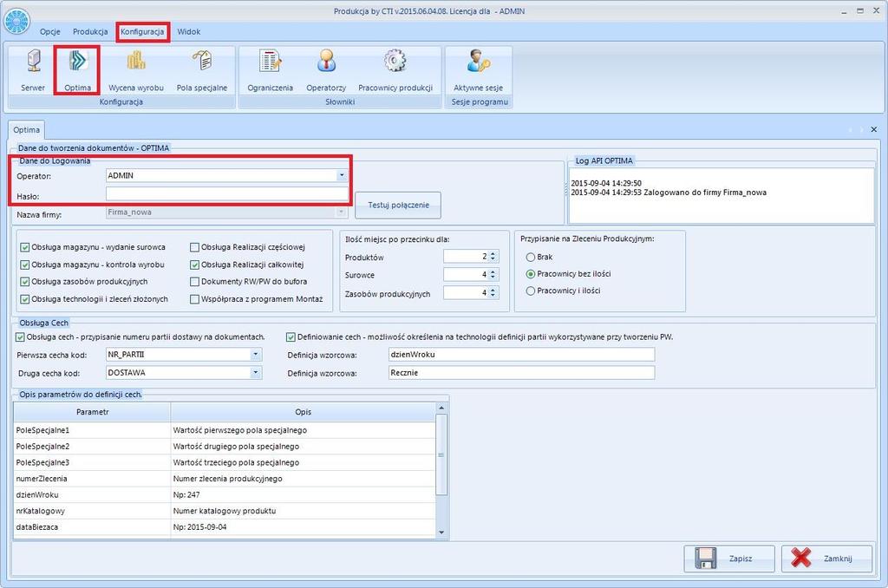Viewport: 888px width, 588px height.
Task: Toggle Obsługa Realizacji całkowitej checkbox
Action: pyautogui.click(x=195, y=265)
